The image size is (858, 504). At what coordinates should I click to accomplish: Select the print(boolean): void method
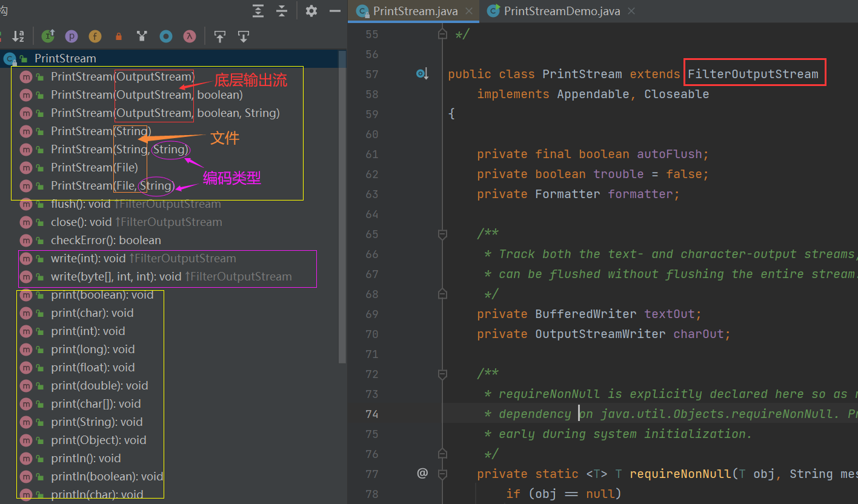(102, 295)
